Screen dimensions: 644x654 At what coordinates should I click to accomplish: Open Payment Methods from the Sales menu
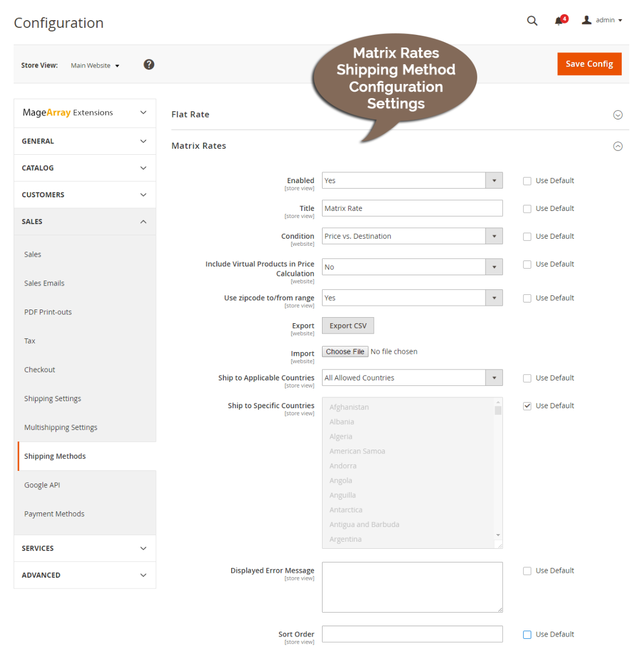pos(54,513)
